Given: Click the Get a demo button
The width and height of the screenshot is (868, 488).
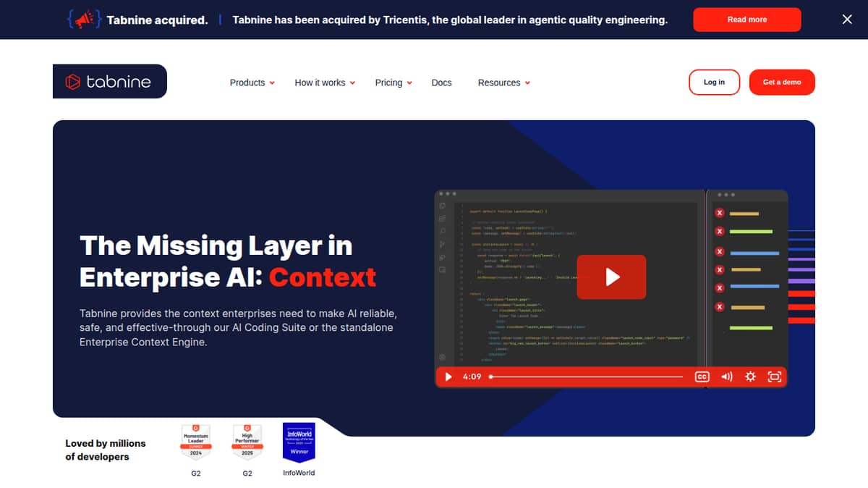Looking at the screenshot, I should pos(782,82).
